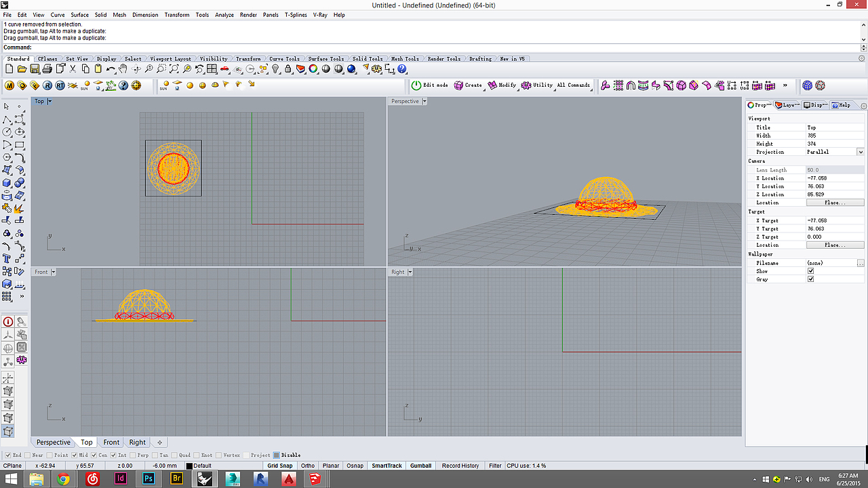This screenshot has height=488, width=868.
Task: Click the T-Splines Edit mode power icon
Action: click(x=416, y=85)
